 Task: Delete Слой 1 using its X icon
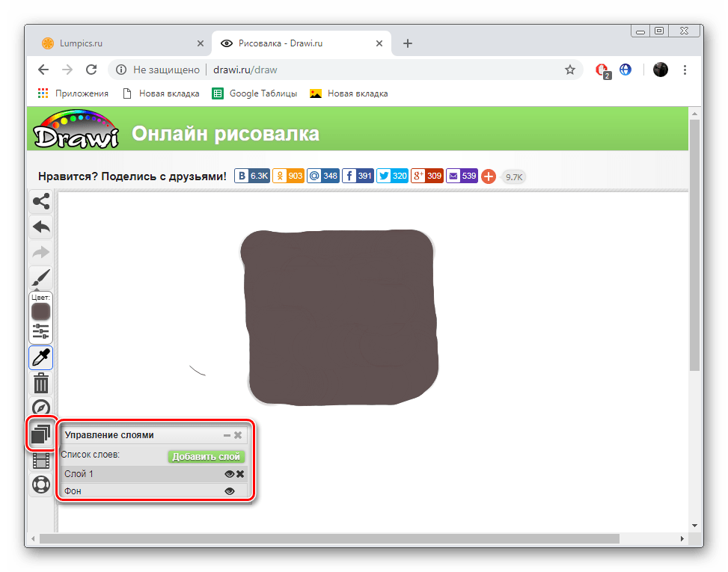(x=240, y=474)
